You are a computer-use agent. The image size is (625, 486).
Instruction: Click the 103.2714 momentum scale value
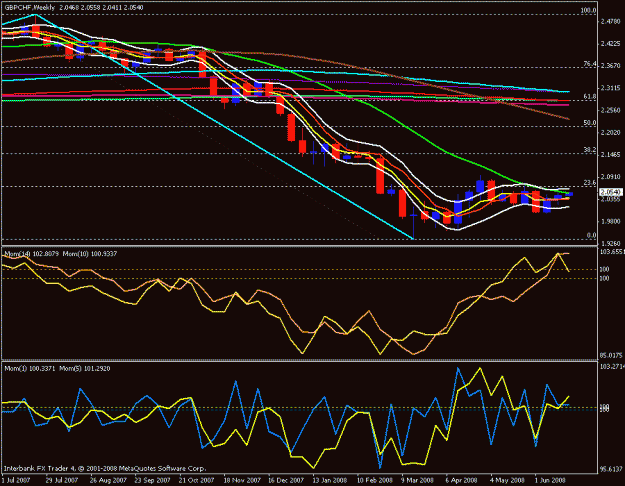point(612,366)
